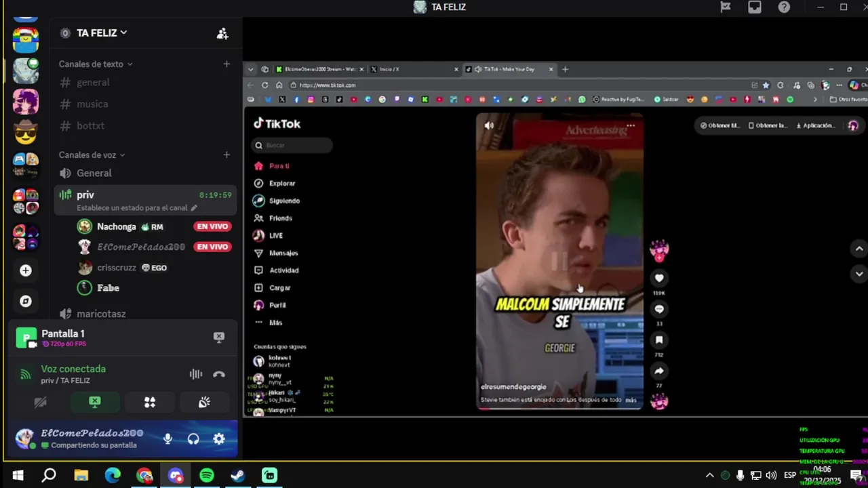Disconnect from voice with hang-up icon
The height and width of the screenshot is (488, 868).
tap(219, 374)
